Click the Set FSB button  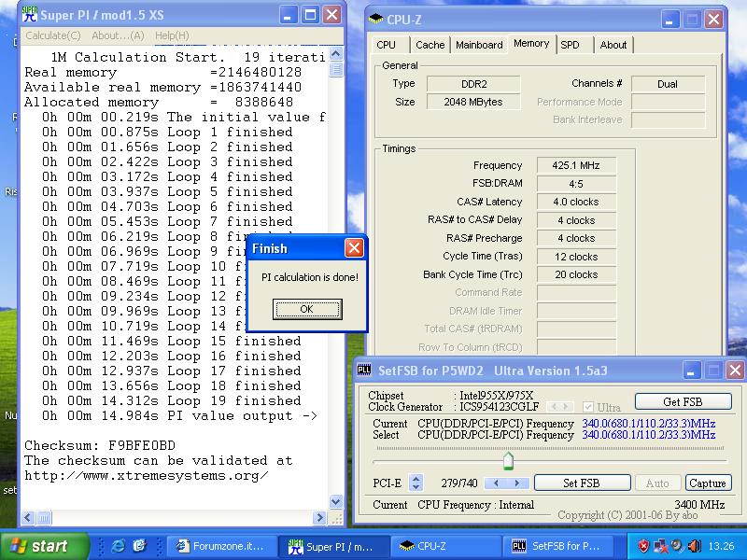[582, 483]
